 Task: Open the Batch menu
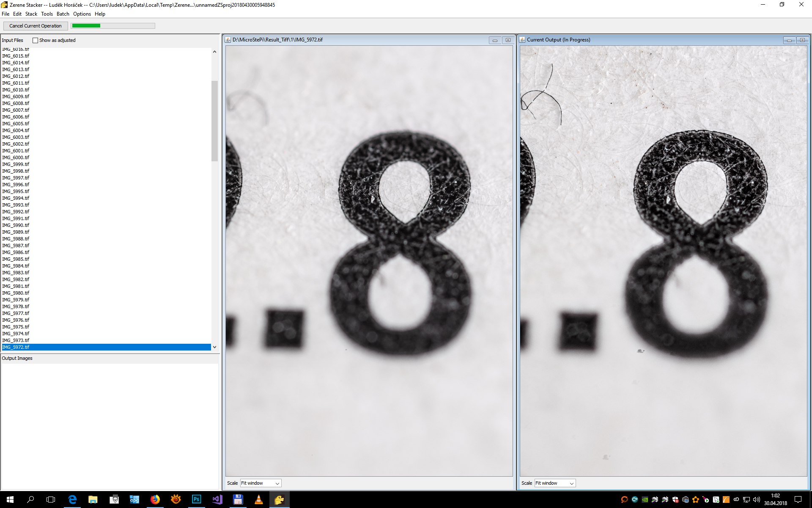pyautogui.click(x=63, y=14)
